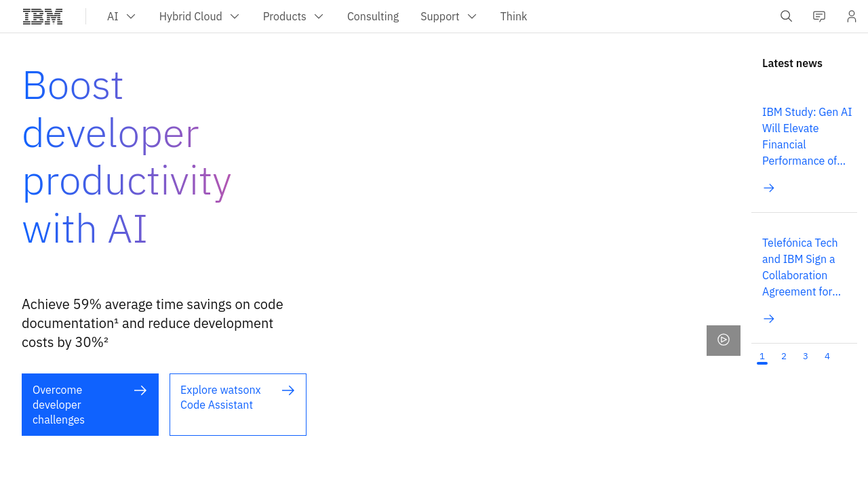Expand the Support dropdown menu

(448, 16)
